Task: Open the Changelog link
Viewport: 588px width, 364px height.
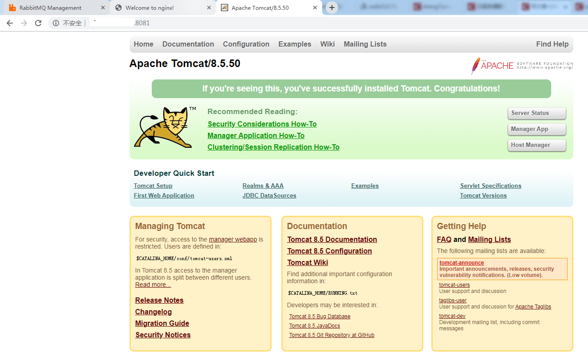Action: pos(154,312)
